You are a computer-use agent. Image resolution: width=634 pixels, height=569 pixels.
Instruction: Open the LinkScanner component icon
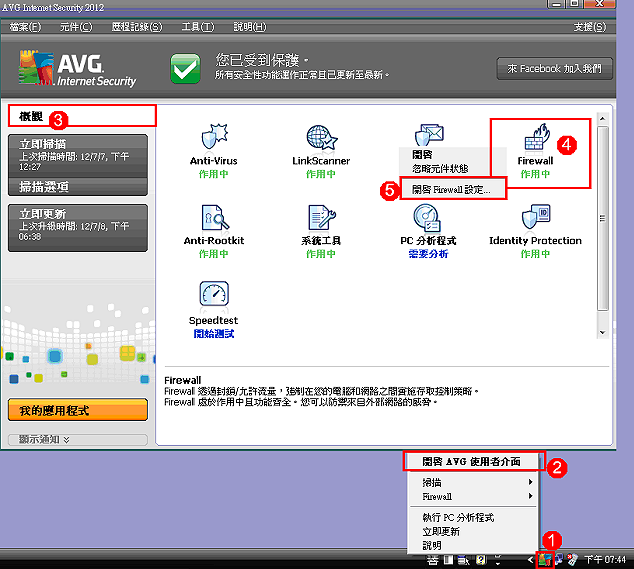pos(321,137)
